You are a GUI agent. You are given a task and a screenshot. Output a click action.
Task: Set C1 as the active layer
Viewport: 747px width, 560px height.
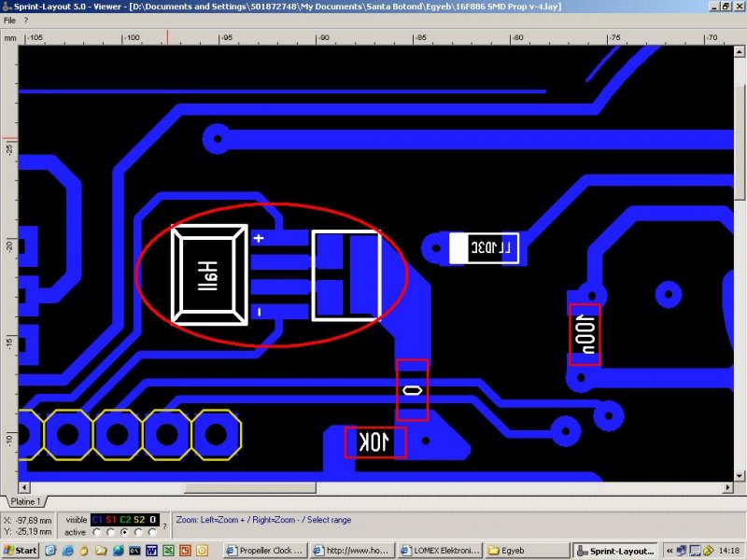97,532
